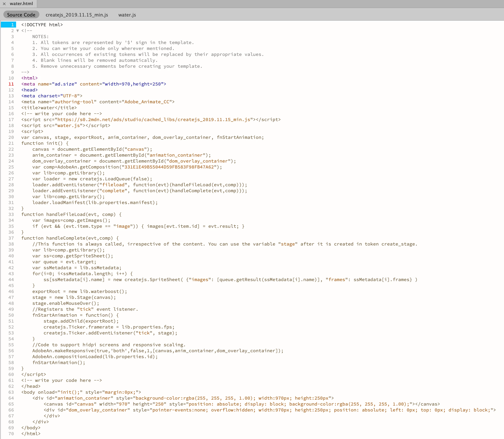The image size is (504, 439).
Task: Place cursor on the DOCTYPE html line
Action: pyautogui.click(x=42, y=25)
